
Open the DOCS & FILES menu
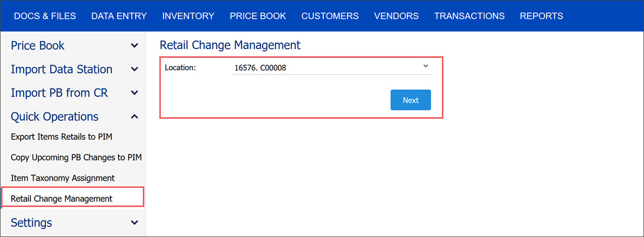(x=45, y=16)
